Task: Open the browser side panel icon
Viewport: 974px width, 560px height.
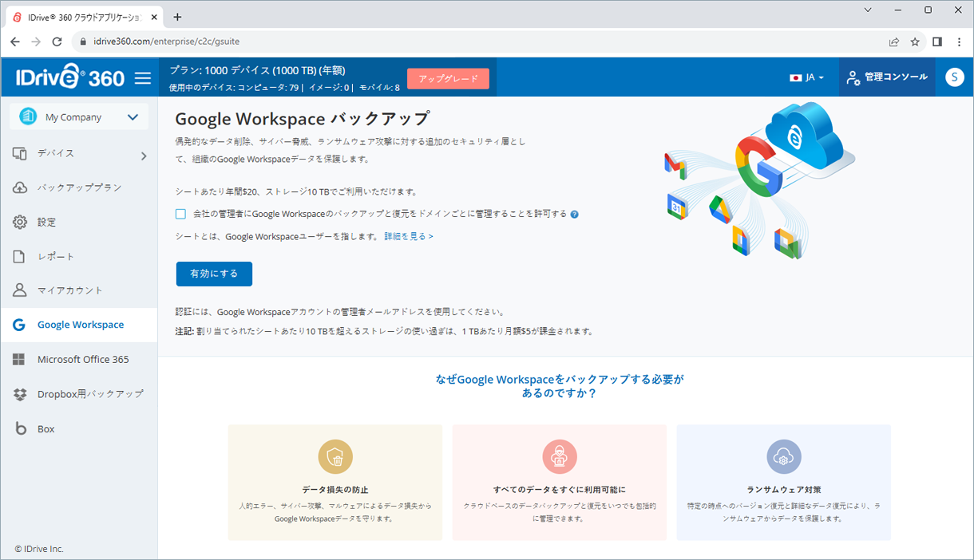Action: click(x=938, y=41)
